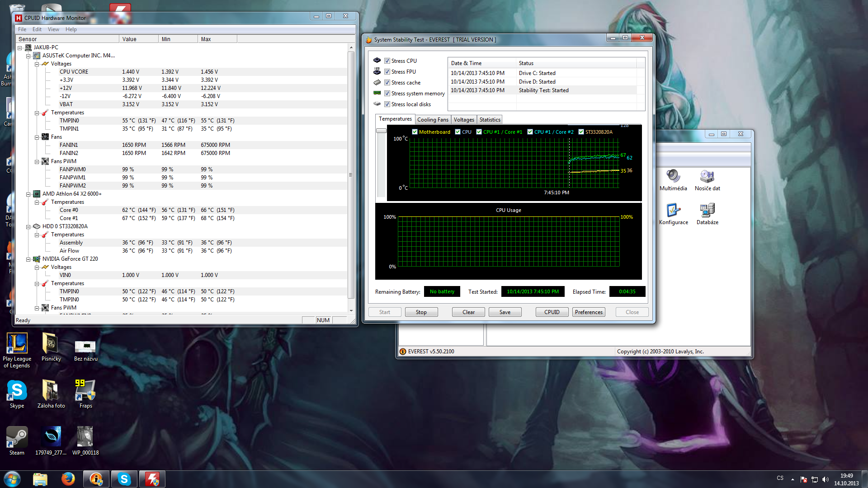The height and width of the screenshot is (488, 868).
Task: Click the Max column header
Action: tap(217, 39)
